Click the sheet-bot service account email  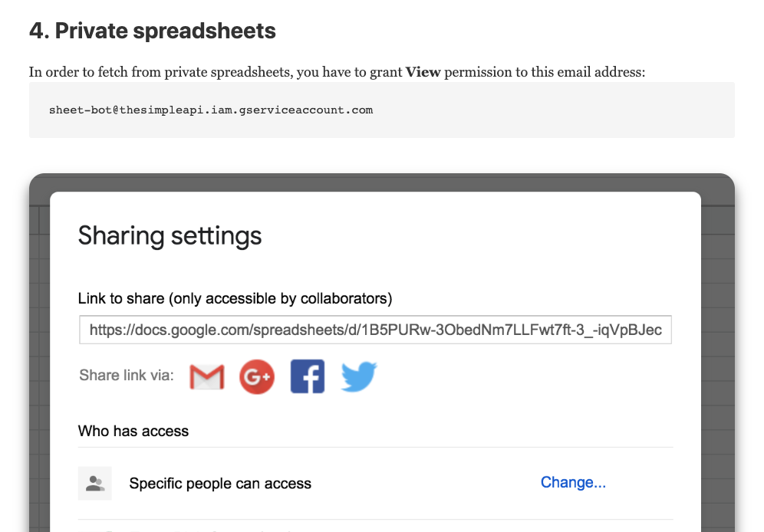point(211,110)
